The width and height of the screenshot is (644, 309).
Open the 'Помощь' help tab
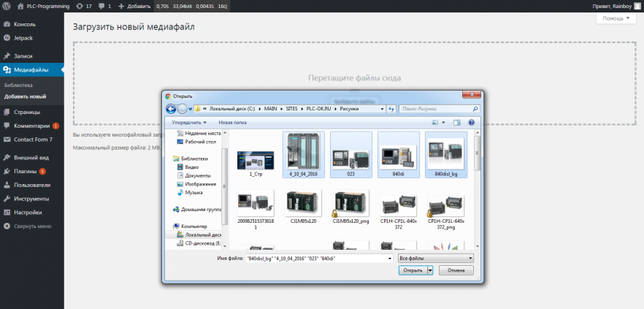pos(614,18)
